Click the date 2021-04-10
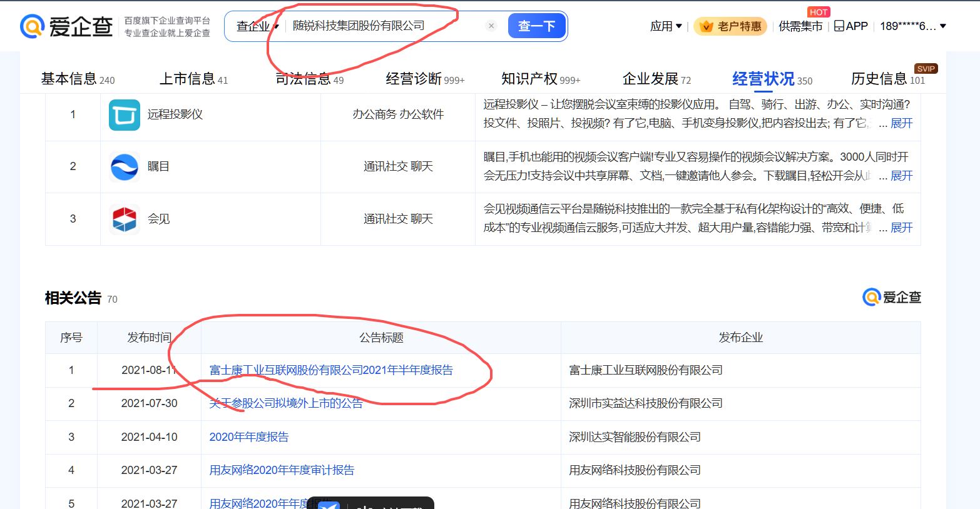Screen dimensions: 980x509 pos(149,437)
